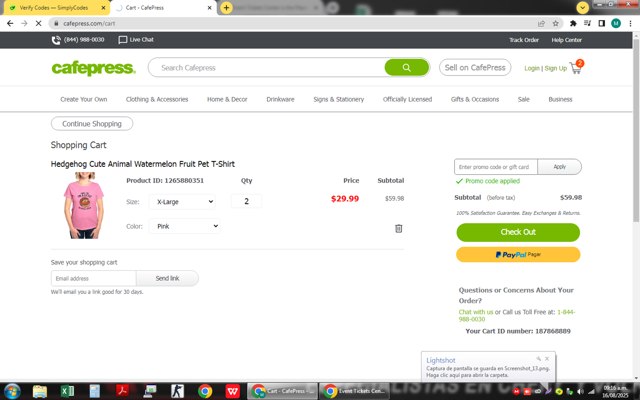The height and width of the screenshot is (400, 640).
Task: Click the browser forward arrow
Action: coord(24,24)
